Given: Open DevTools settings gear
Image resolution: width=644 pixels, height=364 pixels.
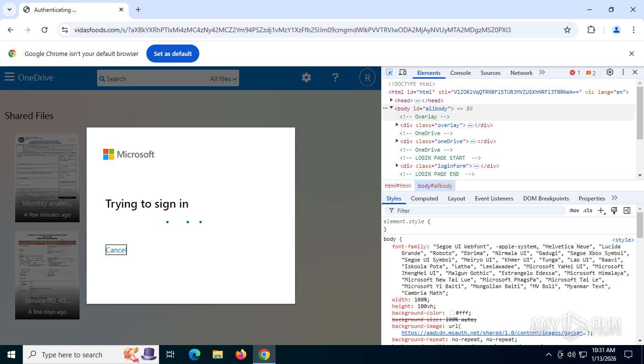Looking at the screenshot, I should [610, 73].
